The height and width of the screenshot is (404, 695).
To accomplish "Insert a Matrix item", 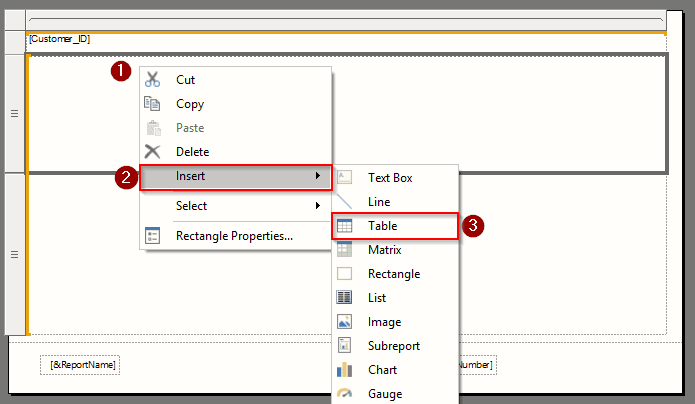I will (395, 250).
